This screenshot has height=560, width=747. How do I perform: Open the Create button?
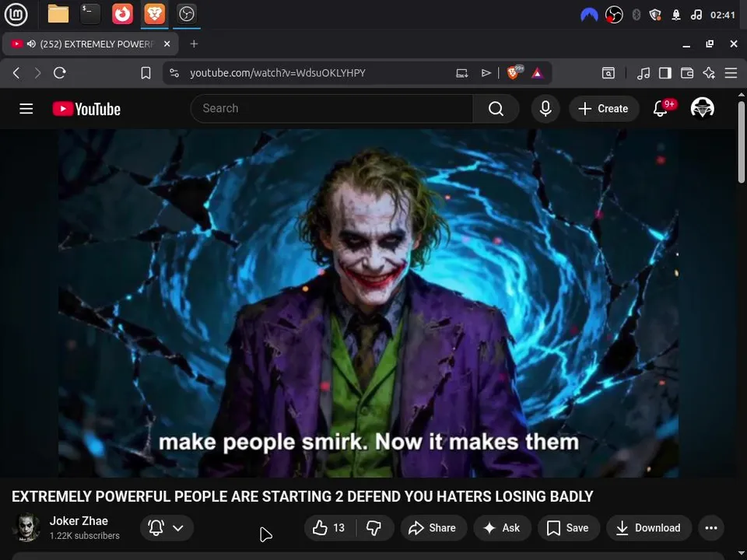(x=604, y=109)
